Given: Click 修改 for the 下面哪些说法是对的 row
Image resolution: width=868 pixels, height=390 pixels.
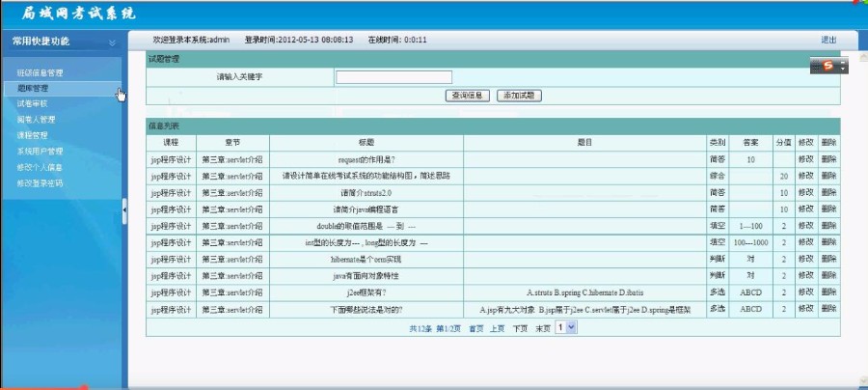Looking at the screenshot, I should pyautogui.click(x=805, y=309).
